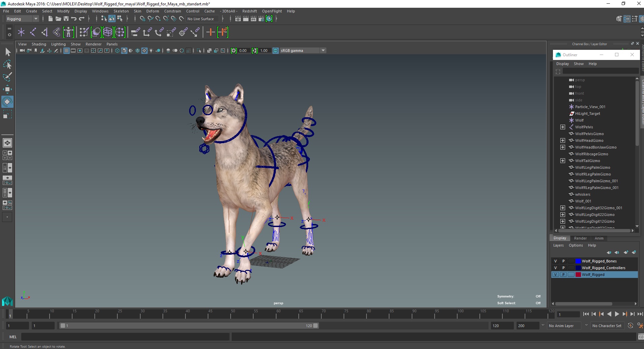The width and height of the screenshot is (644, 349).
Task: Select the Create IK Handle shelf tool
Action: [45, 32]
